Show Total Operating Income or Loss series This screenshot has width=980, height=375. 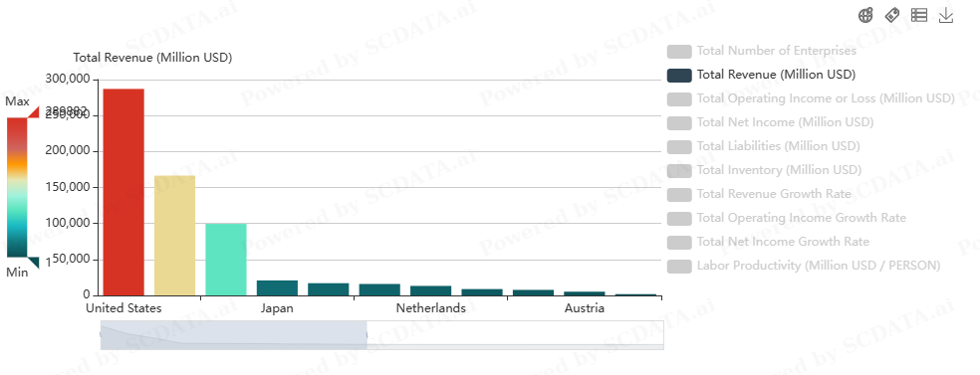[826, 98]
